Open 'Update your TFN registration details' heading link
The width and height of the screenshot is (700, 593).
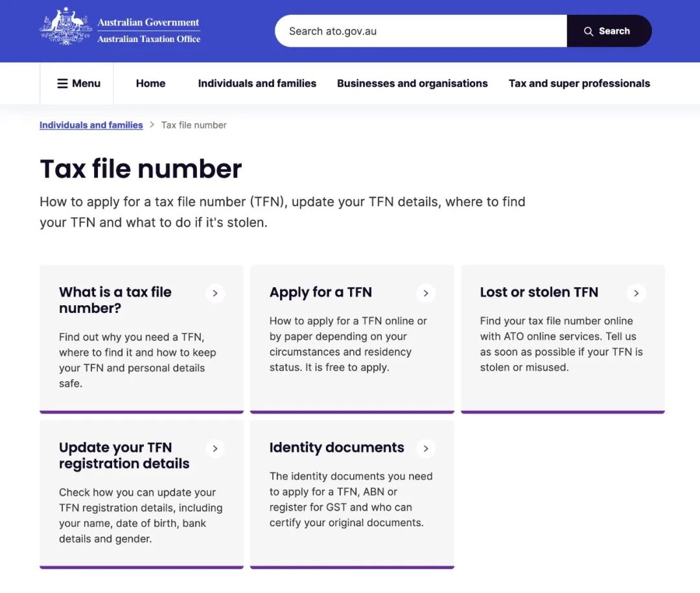pos(124,456)
